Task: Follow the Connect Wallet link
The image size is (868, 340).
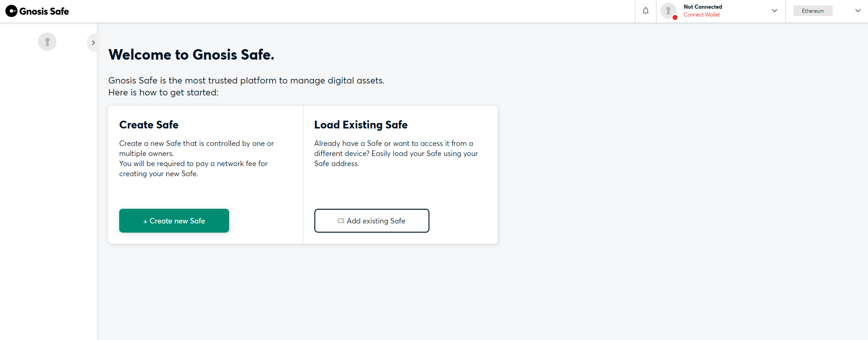Action: click(702, 15)
